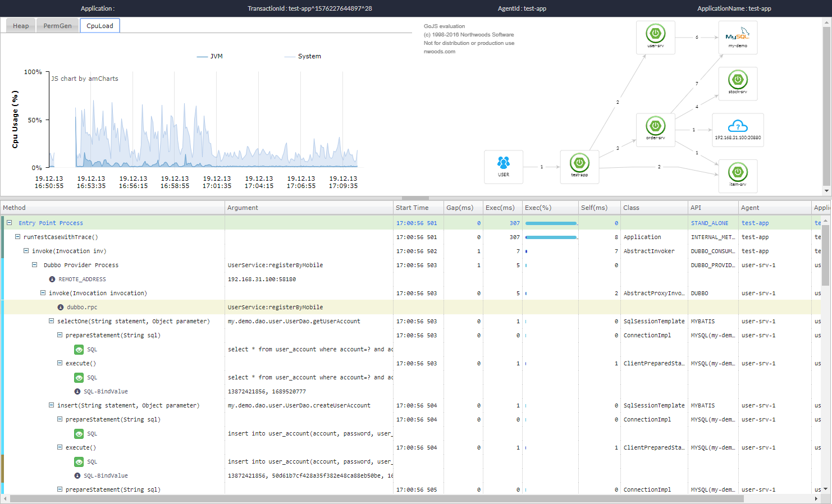
Task: Click the stock-srv node icon
Action: (x=738, y=80)
